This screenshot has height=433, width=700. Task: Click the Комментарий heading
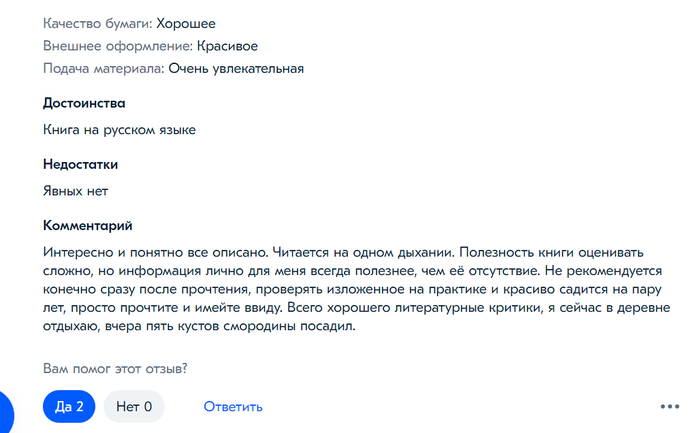pos(88,226)
